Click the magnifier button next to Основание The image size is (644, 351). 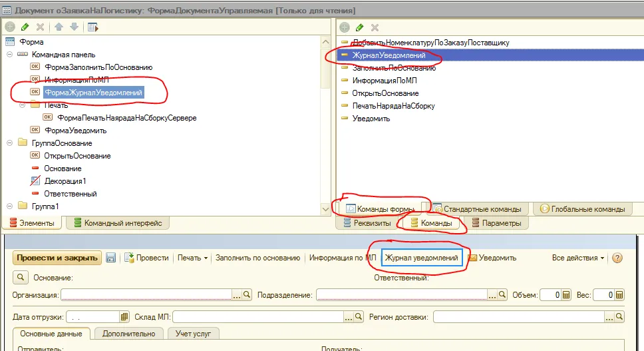point(20,278)
